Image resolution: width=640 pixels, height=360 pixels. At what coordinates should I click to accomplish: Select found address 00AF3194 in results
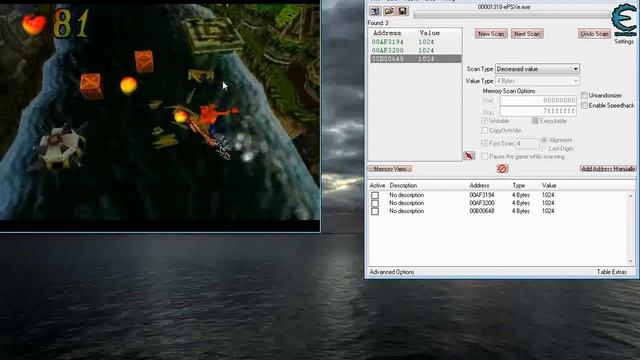[416, 42]
